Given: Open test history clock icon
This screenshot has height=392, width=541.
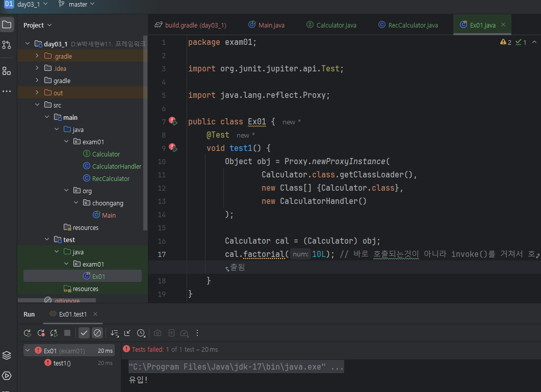Looking at the screenshot, I should [x=141, y=333].
